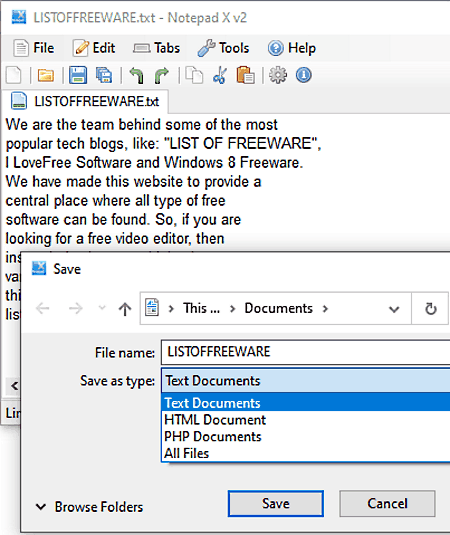The height and width of the screenshot is (535, 450).
Task: Expand the chevron before This PC in path
Action: point(171,309)
